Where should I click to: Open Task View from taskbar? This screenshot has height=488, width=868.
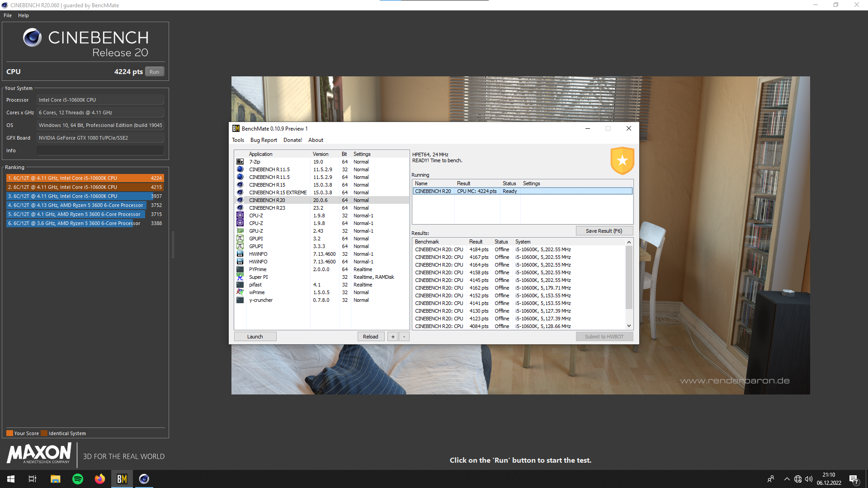pos(33,479)
